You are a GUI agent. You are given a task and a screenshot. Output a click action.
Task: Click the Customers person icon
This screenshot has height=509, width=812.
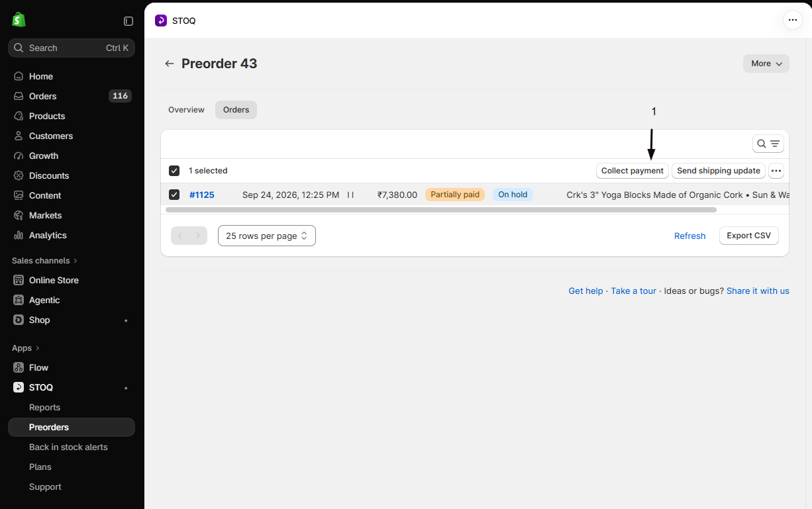coord(19,136)
